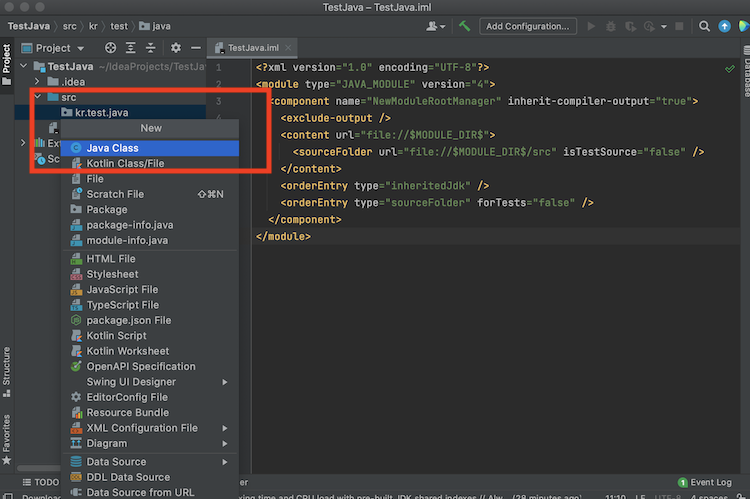Click the kr breadcrumb in navigation bar
This screenshot has height=499, width=750.
[x=93, y=26]
